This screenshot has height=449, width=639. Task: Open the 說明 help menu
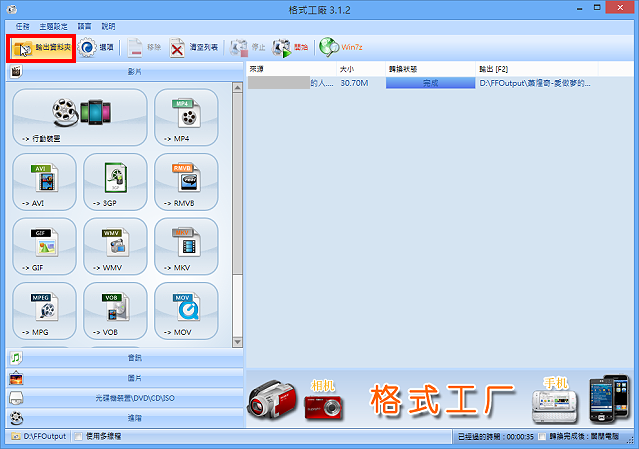(x=108, y=26)
